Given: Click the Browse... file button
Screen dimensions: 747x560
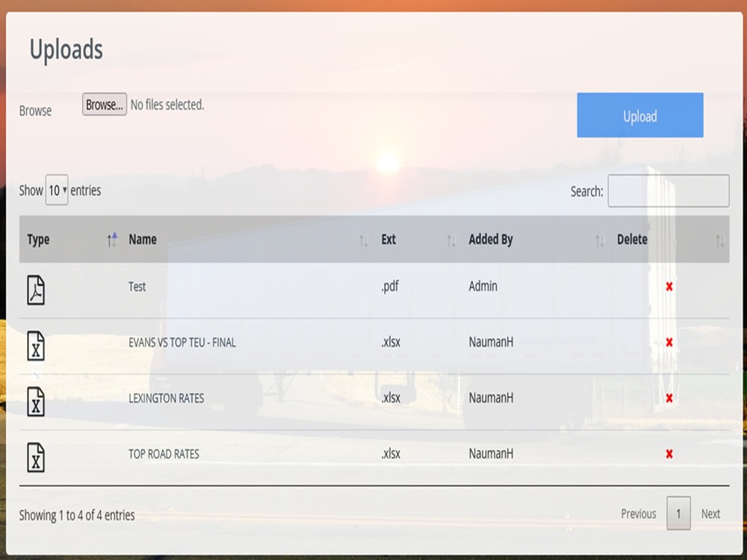Looking at the screenshot, I should pos(105,105).
